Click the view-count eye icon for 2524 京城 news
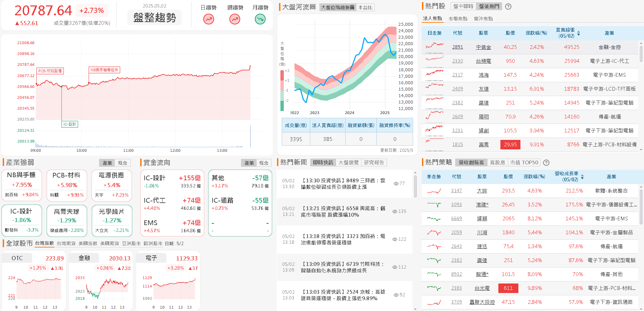This screenshot has height=311, width=644. click(x=396, y=295)
